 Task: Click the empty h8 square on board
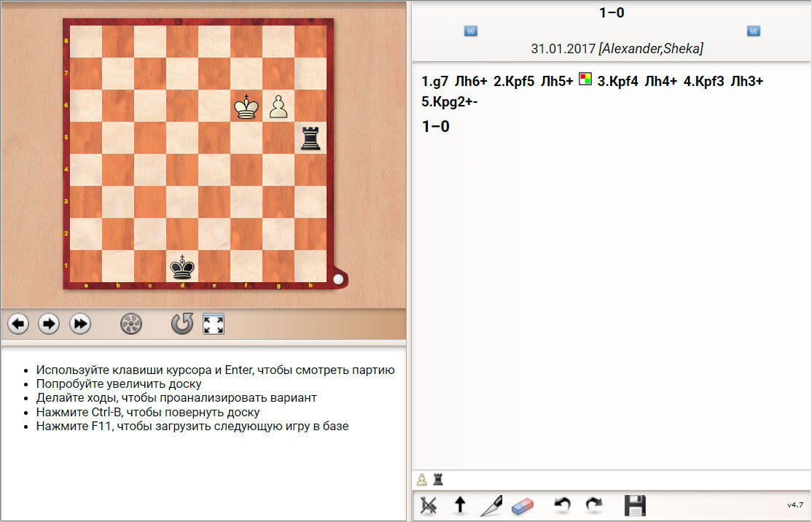click(x=311, y=42)
